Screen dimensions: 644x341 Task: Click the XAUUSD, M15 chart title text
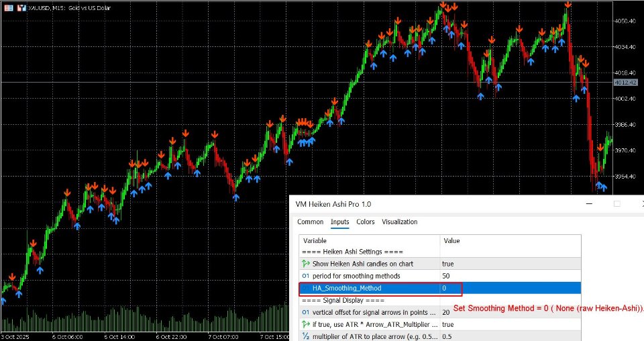coord(69,8)
